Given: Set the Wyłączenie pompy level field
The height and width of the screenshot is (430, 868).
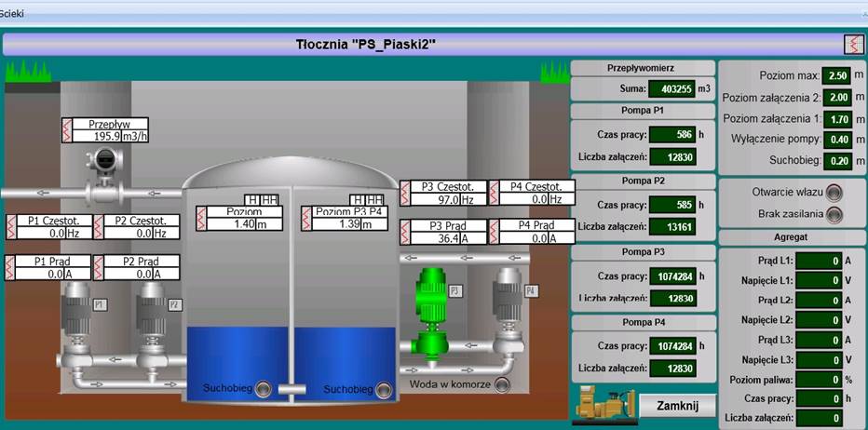Looking at the screenshot, I should [x=837, y=139].
